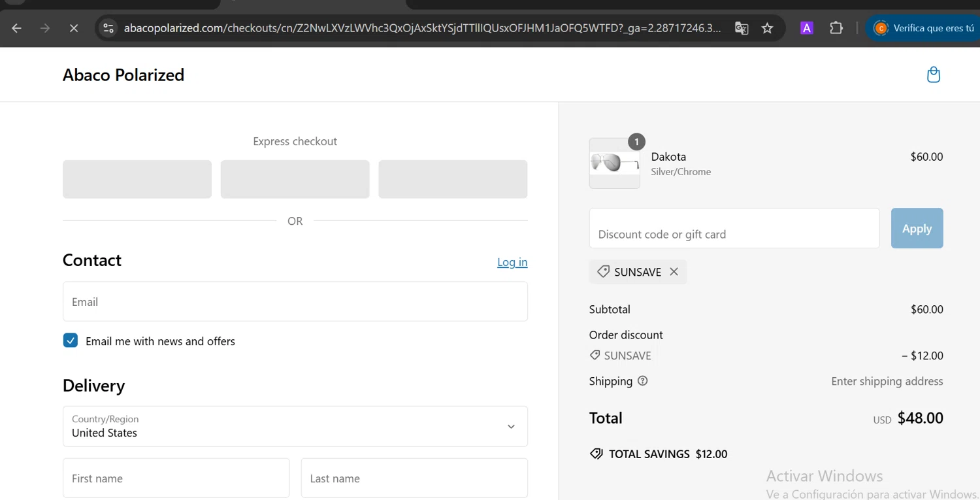This screenshot has height=500, width=980.
Task: Click the Discount code or gift card field
Action: tap(734, 228)
